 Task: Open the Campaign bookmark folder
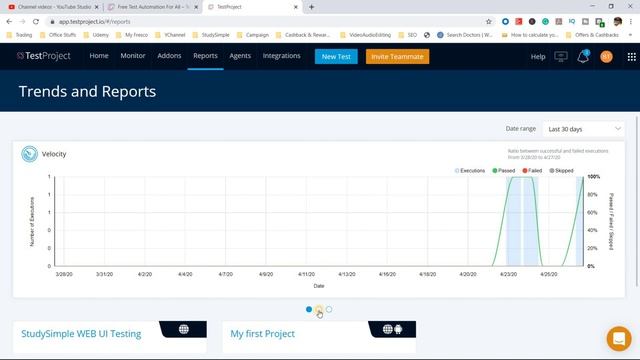point(253,35)
